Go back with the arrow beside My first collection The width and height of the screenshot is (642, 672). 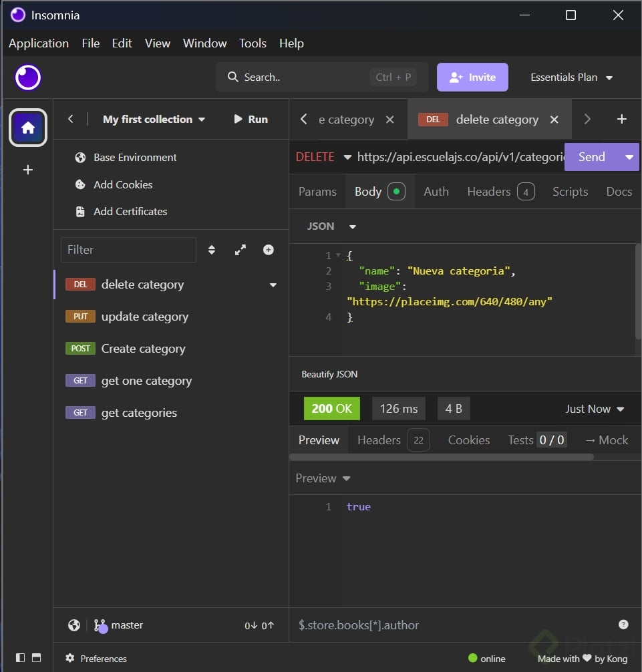point(71,119)
